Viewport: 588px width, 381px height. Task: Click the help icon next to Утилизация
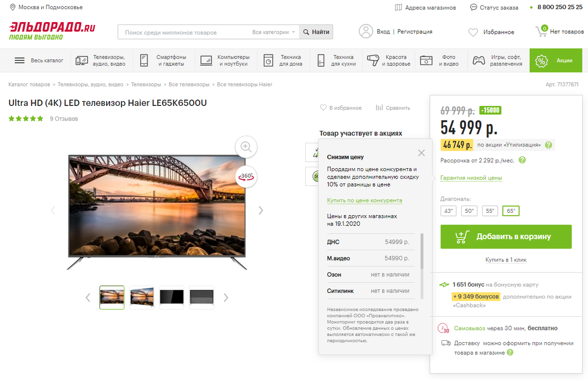pos(548,145)
